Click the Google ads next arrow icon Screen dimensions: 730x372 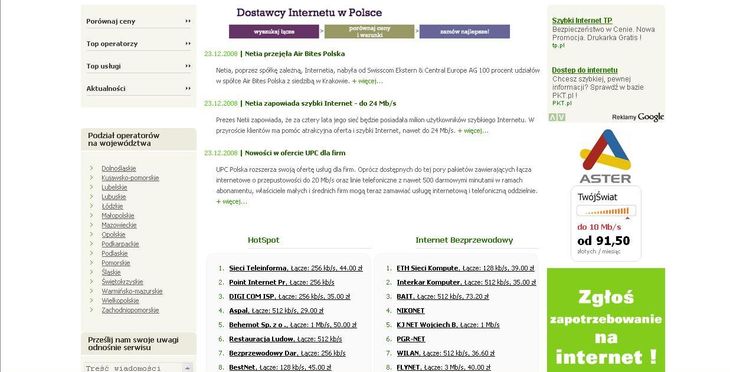[x=561, y=117]
